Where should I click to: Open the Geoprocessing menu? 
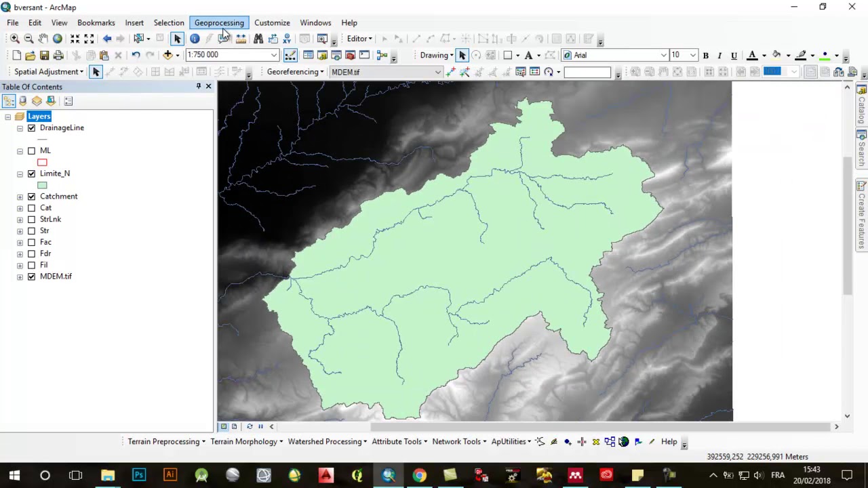[219, 23]
